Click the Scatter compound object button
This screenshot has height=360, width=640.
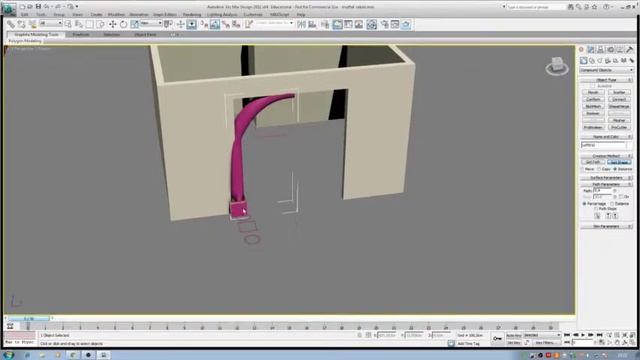tap(619, 92)
